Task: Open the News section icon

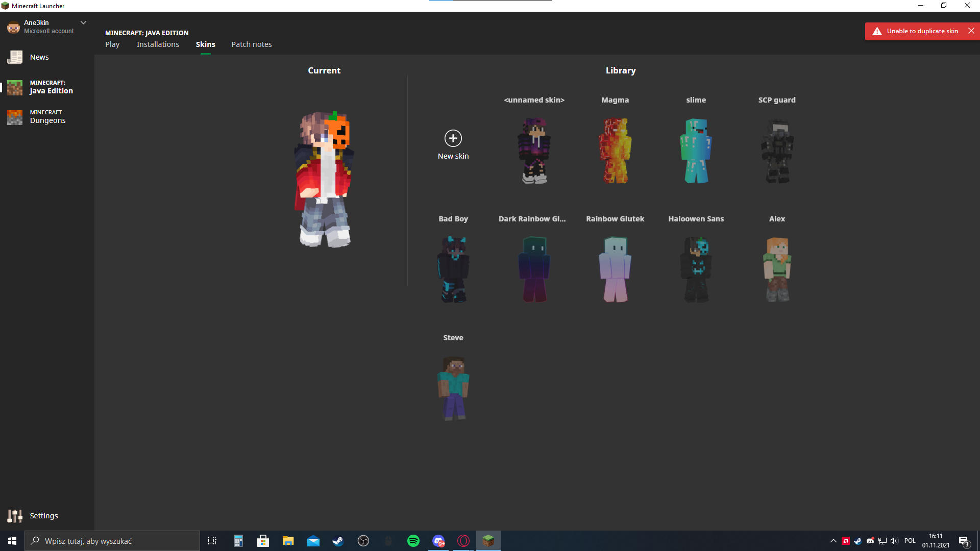Action: [x=15, y=57]
